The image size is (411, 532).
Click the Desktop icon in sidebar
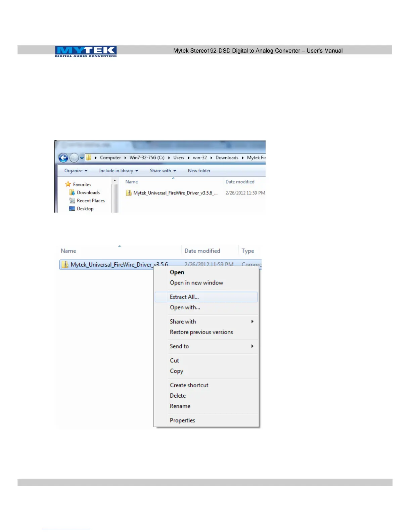[72, 209]
